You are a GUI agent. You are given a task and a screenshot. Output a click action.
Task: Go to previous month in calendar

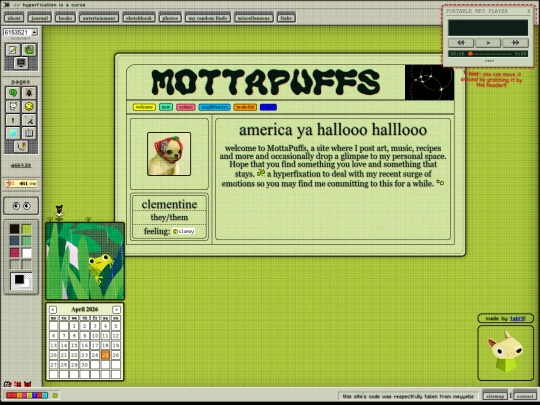coord(53,310)
